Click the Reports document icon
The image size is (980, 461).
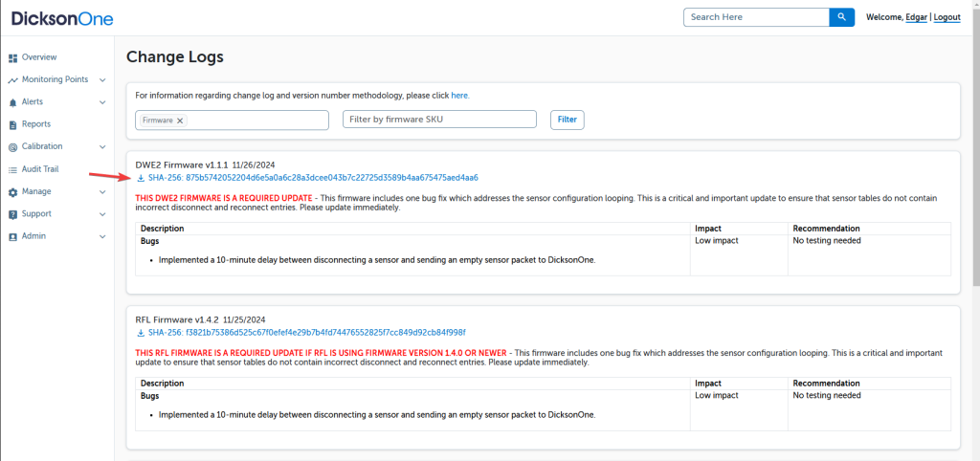click(x=13, y=124)
